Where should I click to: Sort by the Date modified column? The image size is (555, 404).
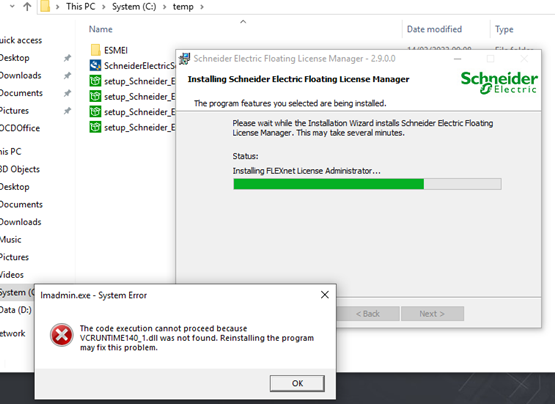pyautogui.click(x=434, y=29)
